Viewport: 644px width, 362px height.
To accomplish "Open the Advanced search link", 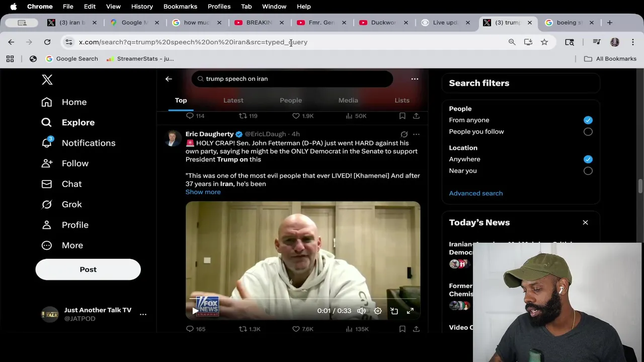I will [475, 193].
